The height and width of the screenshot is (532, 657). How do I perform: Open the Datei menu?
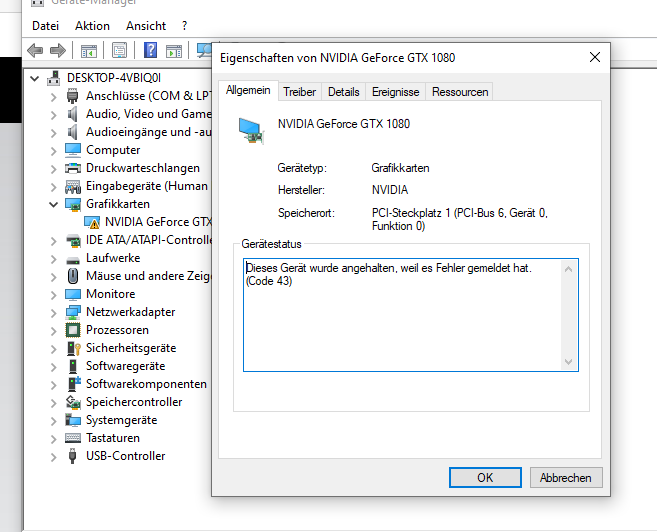(45, 26)
